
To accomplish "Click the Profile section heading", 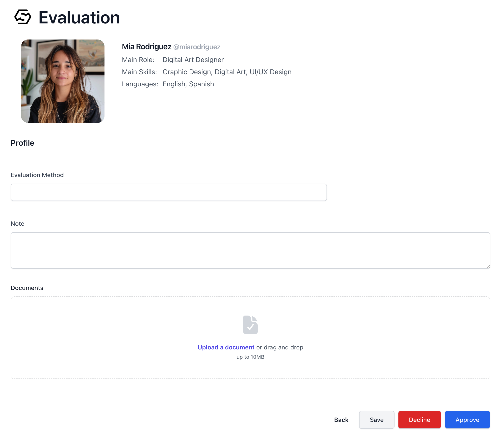I will [x=22, y=143].
